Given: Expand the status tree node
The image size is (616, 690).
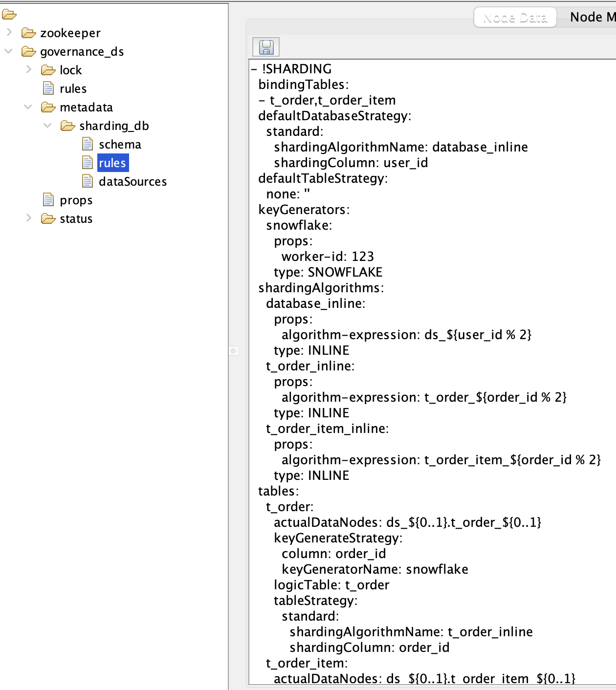Looking at the screenshot, I should [28, 218].
